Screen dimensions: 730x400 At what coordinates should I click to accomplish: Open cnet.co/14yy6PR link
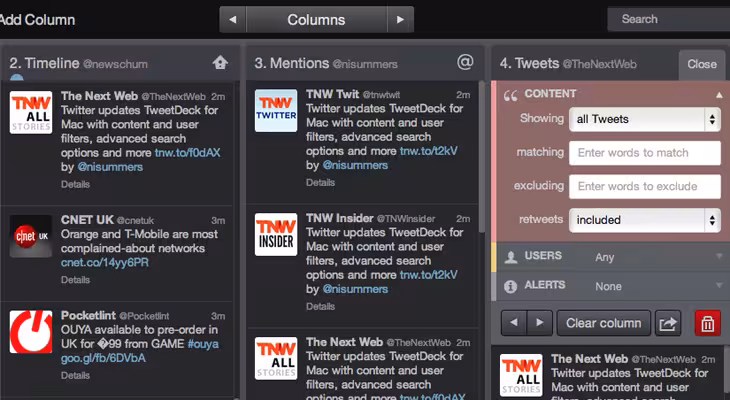point(105,263)
